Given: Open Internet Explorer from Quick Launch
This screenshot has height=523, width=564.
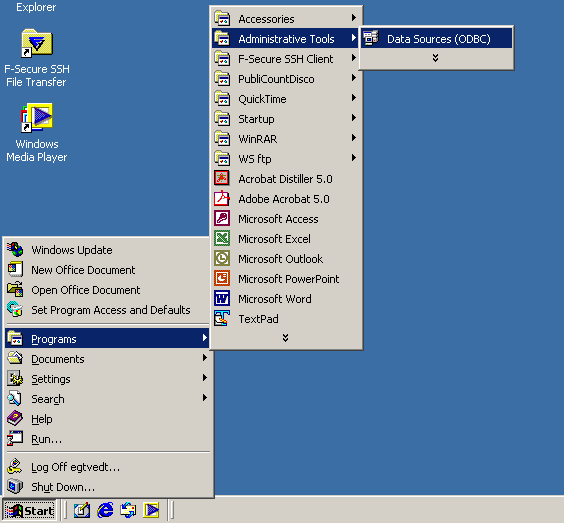Looking at the screenshot, I should [x=105, y=510].
